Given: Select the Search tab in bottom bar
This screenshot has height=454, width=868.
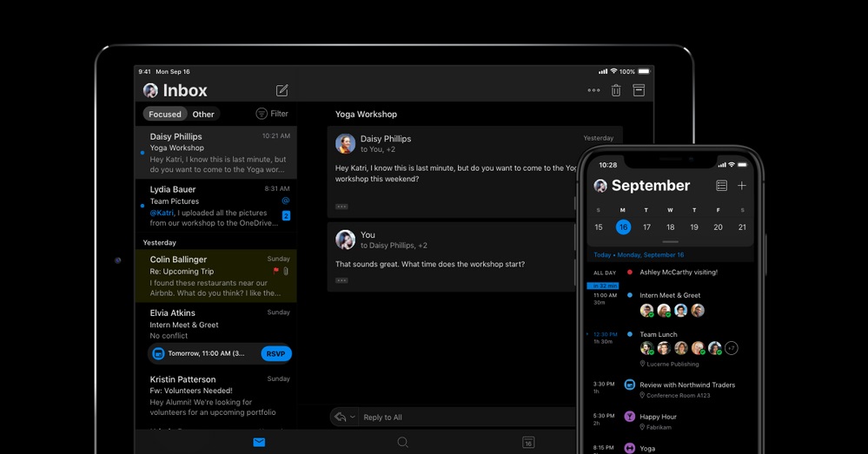Looking at the screenshot, I should tap(402, 442).
